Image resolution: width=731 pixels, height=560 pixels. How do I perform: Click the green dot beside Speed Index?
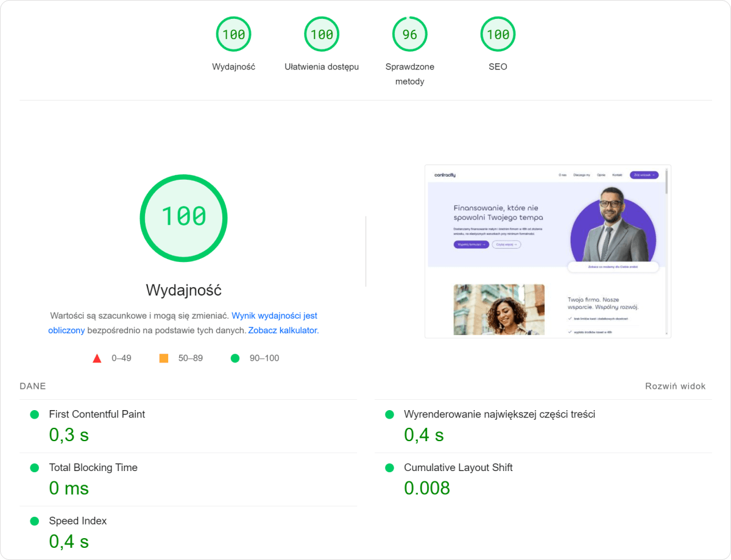click(35, 522)
